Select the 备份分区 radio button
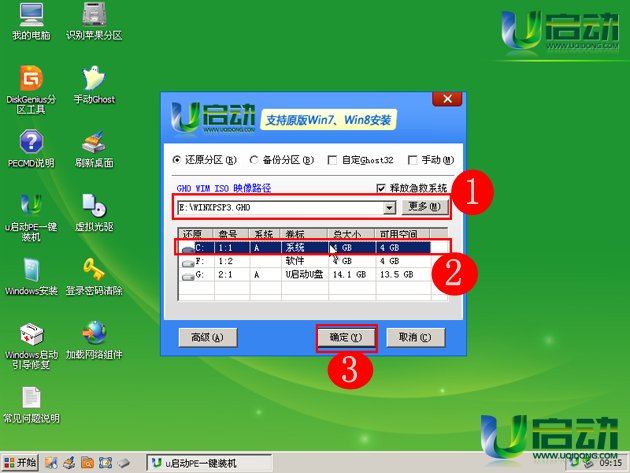Image resolution: width=630 pixels, height=473 pixels. click(x=254, y=160)
